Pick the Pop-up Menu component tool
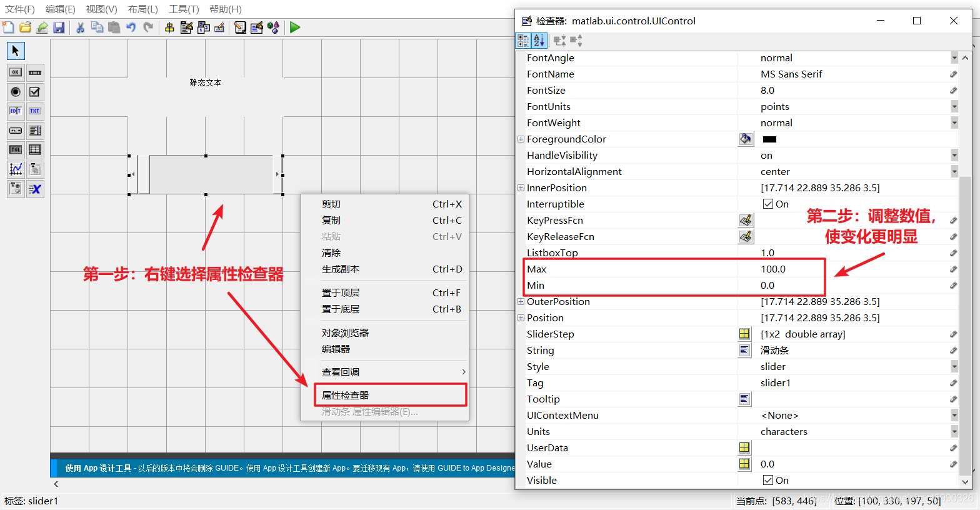Image resolution: width=980 pixels, height=510 pixels. click(x=16, y=131)
